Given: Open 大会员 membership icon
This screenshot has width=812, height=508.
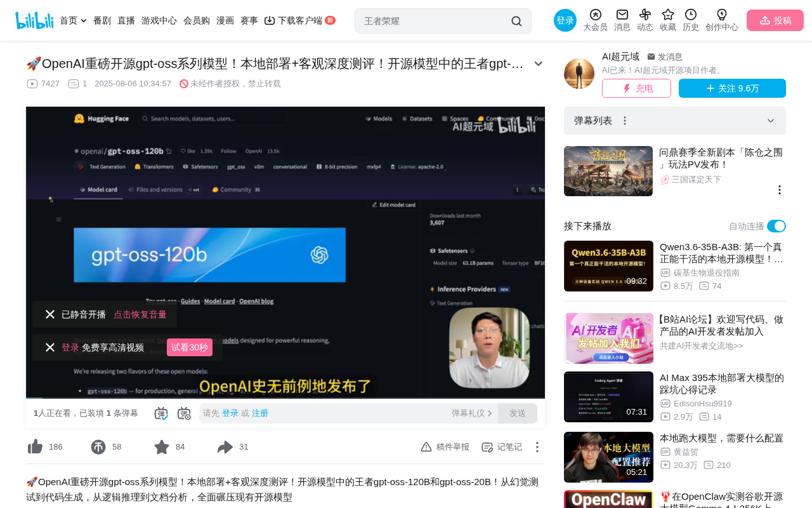Looking at the screenshot, I should 595,20.
